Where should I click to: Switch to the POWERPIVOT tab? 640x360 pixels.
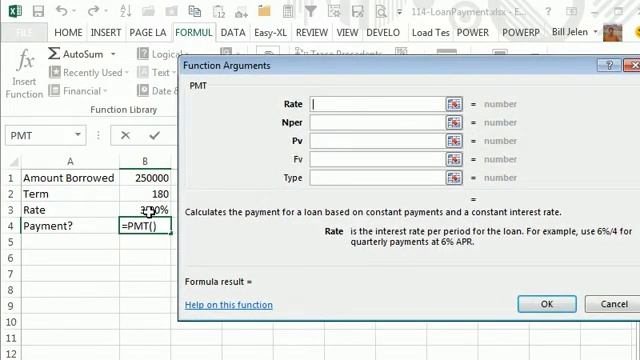point(521,33)
